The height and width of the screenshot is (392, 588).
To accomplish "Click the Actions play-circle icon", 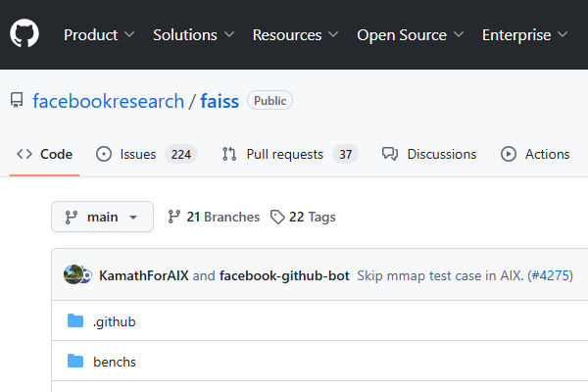I will coord(509,154).
